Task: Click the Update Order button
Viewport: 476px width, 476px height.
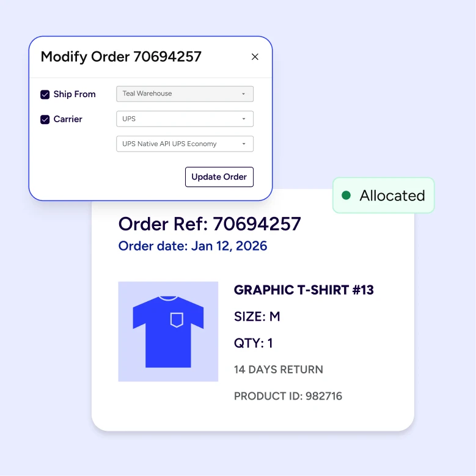Action: [219, 177]
